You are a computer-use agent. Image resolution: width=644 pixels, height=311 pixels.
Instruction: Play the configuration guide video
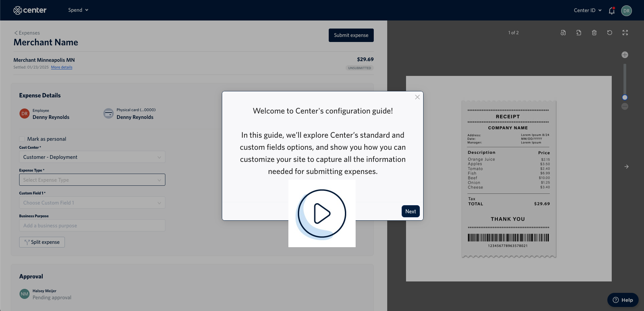coord(322,214)
